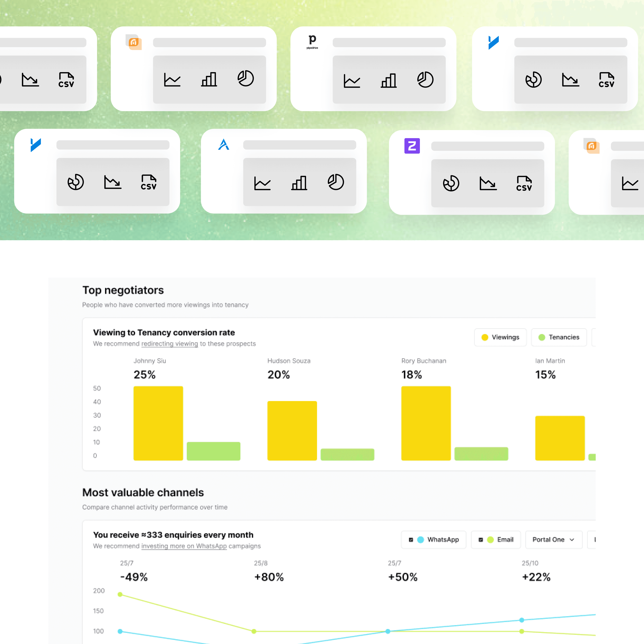Click "Viewing to Tenancy conversion rate" title
This screenshot has width=644, height=644.
pos(164,332)
